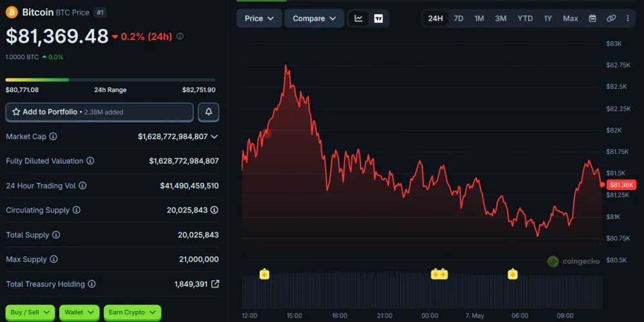Screen dimensions: 644x322
Task: Open the Buy / Sell dropdown
Action: (x=30, y=312)
